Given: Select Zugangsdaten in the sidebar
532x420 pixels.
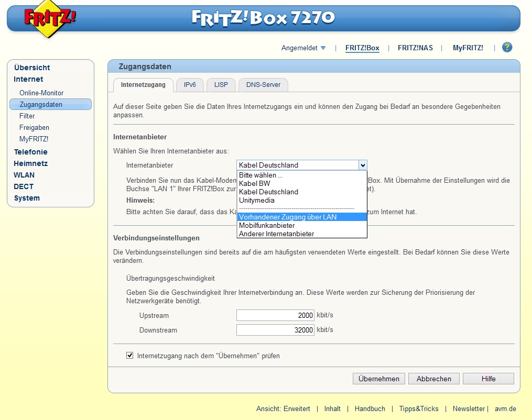Looking at the screenshot, I should (50, 104).
